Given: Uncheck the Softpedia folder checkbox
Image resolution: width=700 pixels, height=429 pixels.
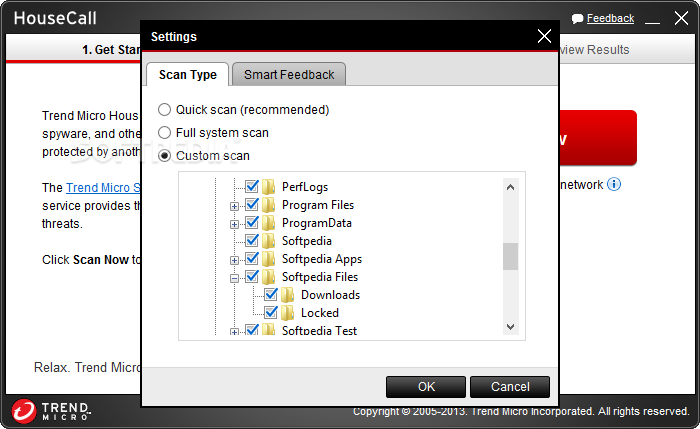Looking at the screenshot, I should pos(252,240).
